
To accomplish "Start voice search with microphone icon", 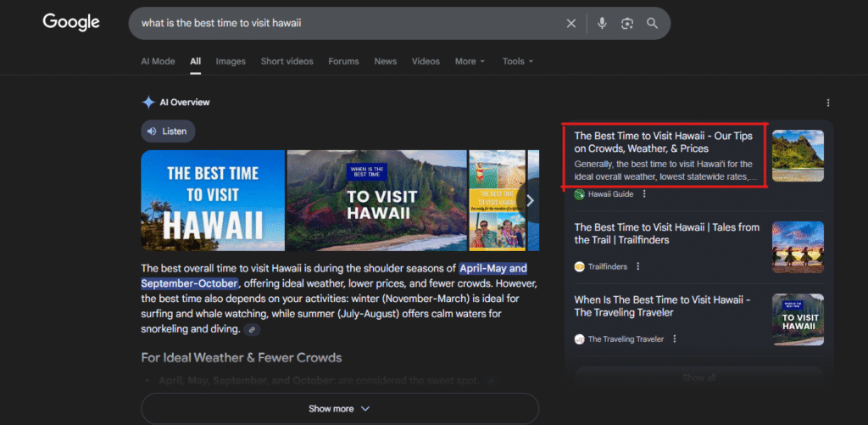I will (x=602, y=23).
